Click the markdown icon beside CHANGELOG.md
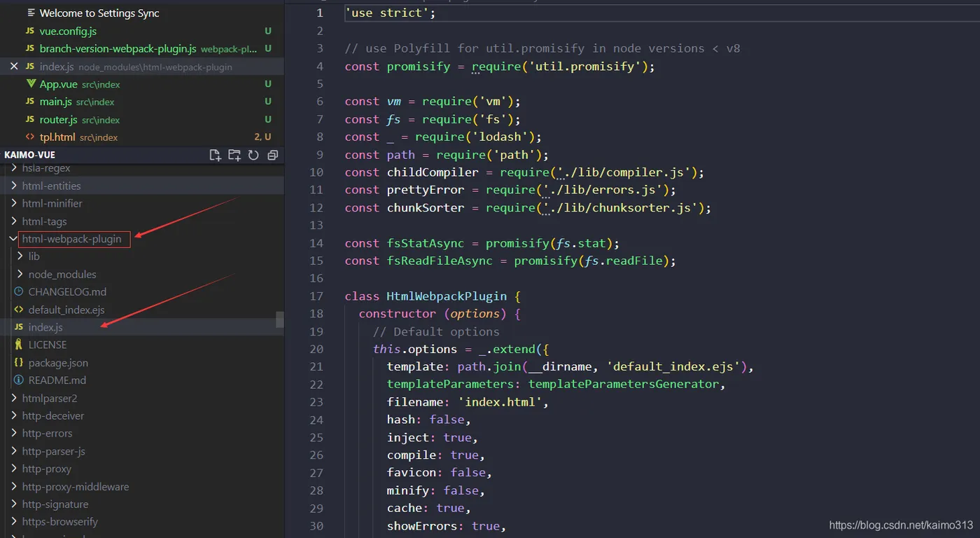980x538 pixels. click(x=19, y=291)
